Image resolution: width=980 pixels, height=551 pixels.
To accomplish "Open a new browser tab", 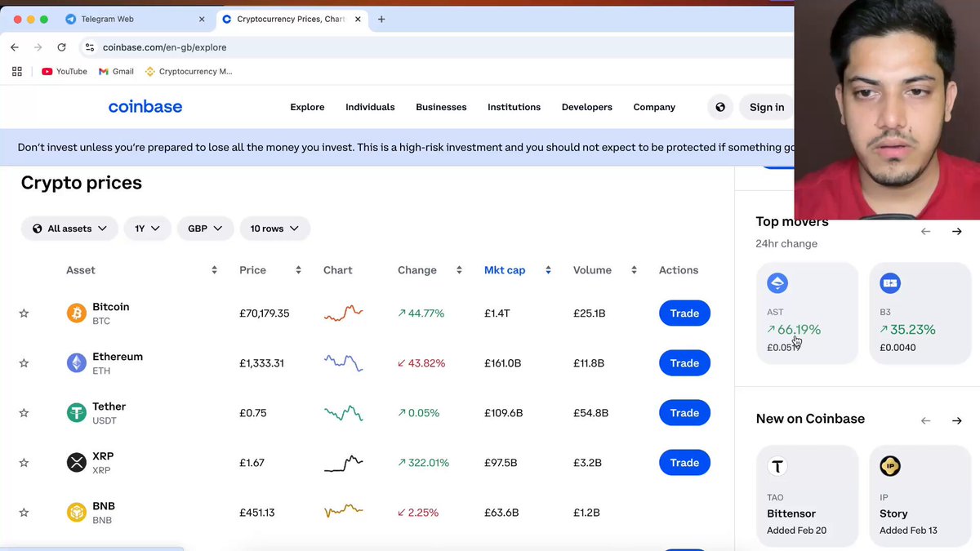I will (381, 19).
